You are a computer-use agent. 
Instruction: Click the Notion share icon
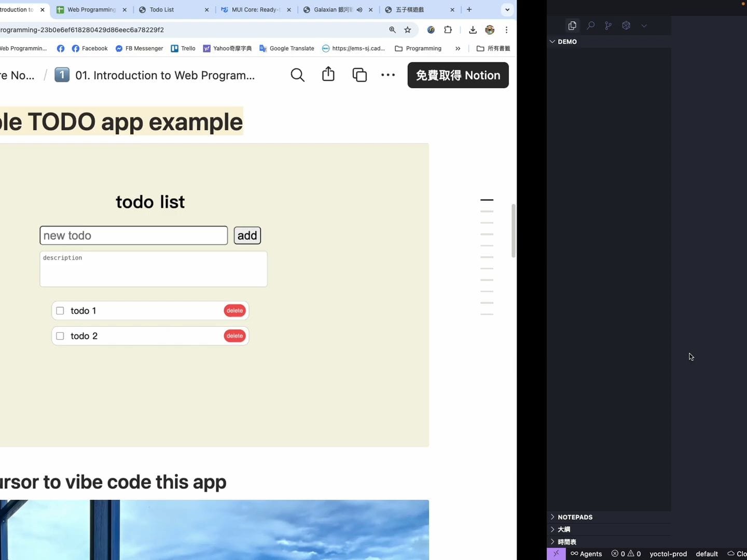coord(328,75)
